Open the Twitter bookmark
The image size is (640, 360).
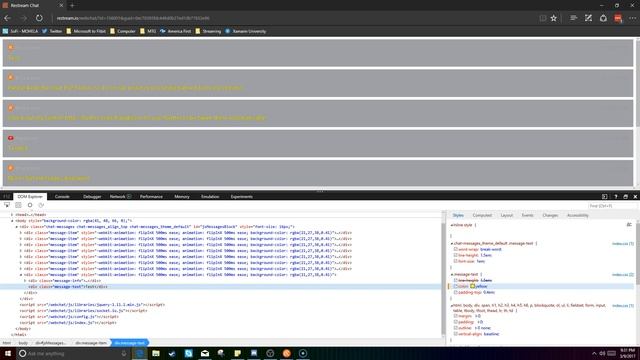click(52, 31)
